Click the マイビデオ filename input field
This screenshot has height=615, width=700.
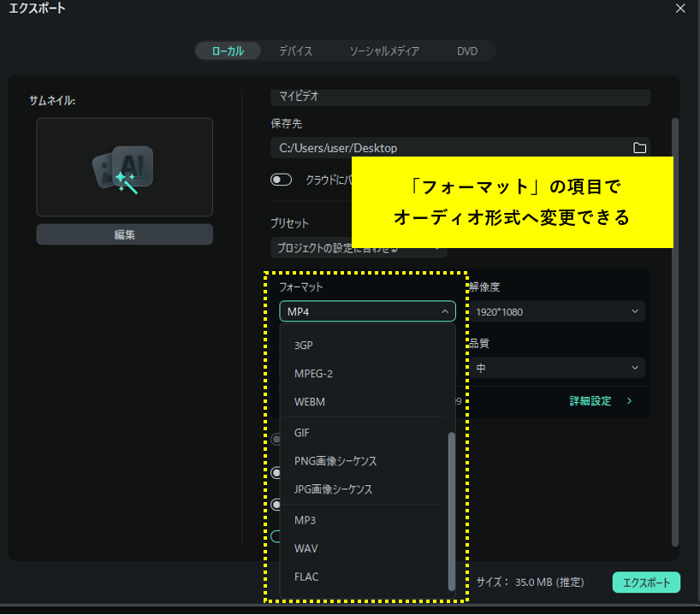pyautogui.click(x=460, y=97)
